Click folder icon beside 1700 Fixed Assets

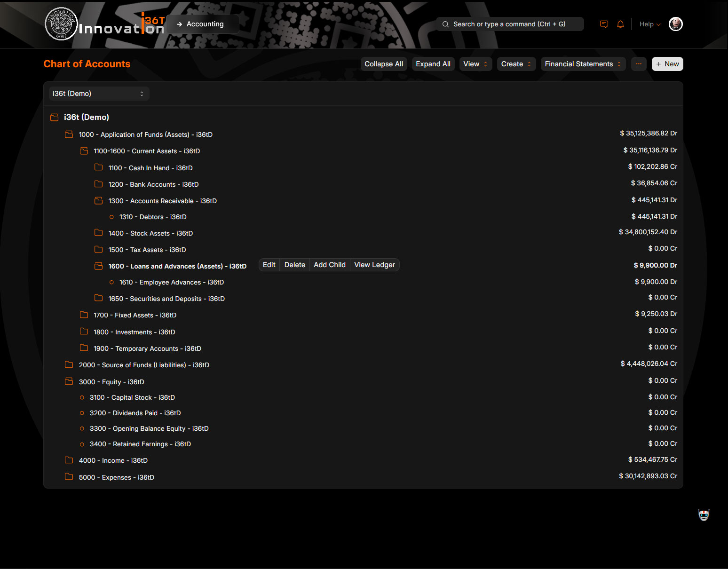click(84, 315)
